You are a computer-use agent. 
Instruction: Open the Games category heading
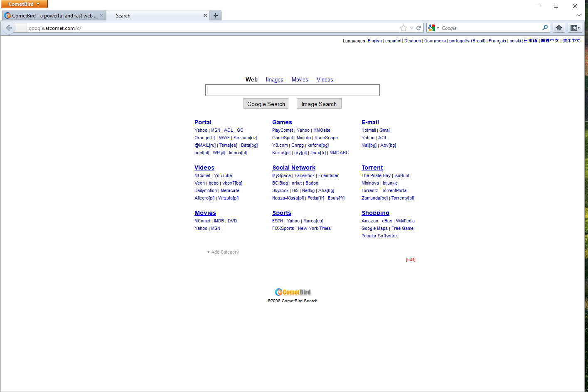click(282, 122)
